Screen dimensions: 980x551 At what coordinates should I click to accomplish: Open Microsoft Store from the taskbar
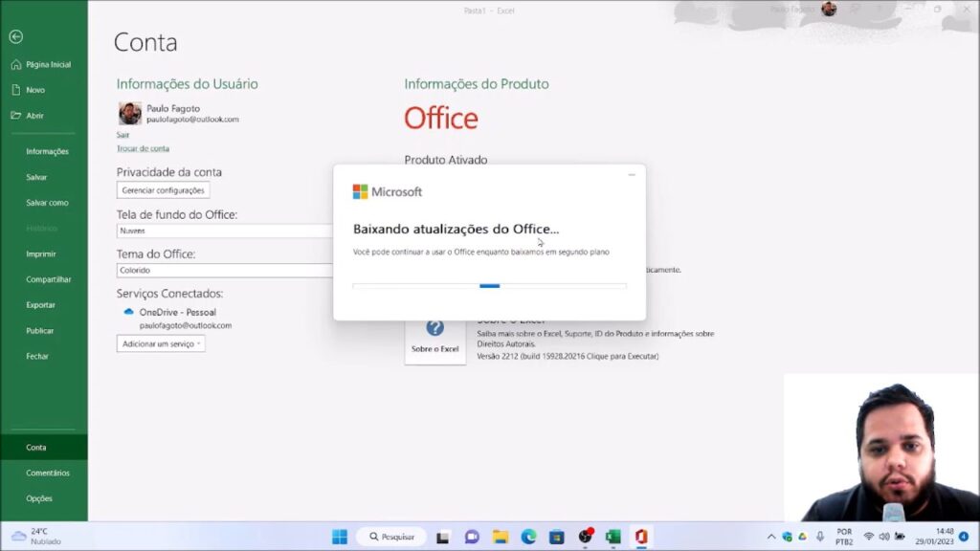557,537
